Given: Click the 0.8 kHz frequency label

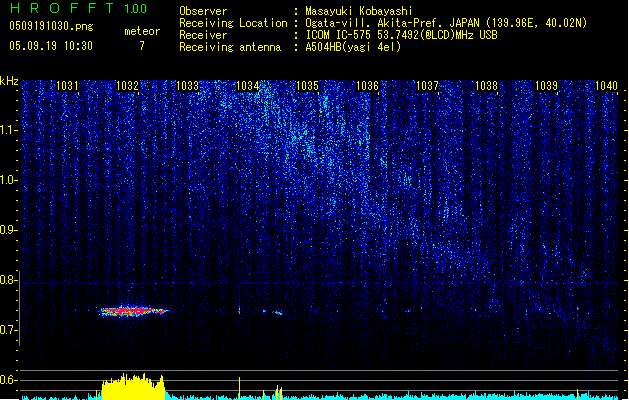Looking at the screenshot, I should 9,280.
